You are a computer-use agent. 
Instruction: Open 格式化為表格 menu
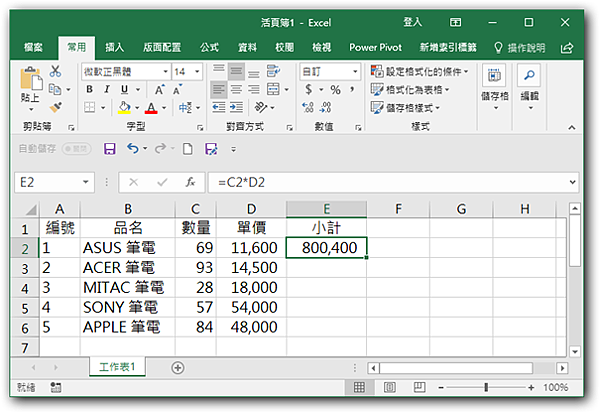[x=410, y=90]
